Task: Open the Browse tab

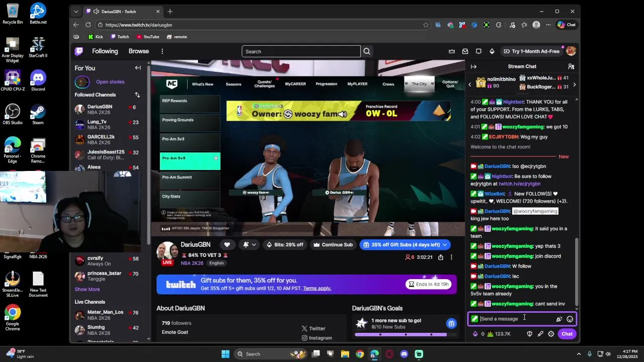Action: pyautogui.click(x=138, y=51)
